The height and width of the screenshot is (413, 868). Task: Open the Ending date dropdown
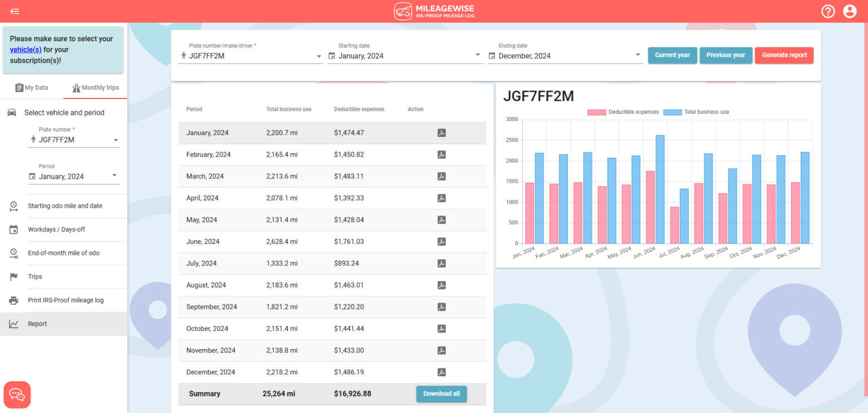tap(565, 55)
